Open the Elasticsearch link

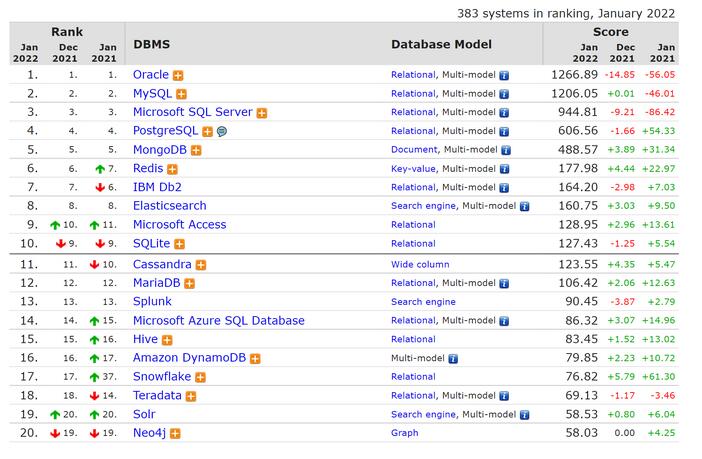point(170,206)
